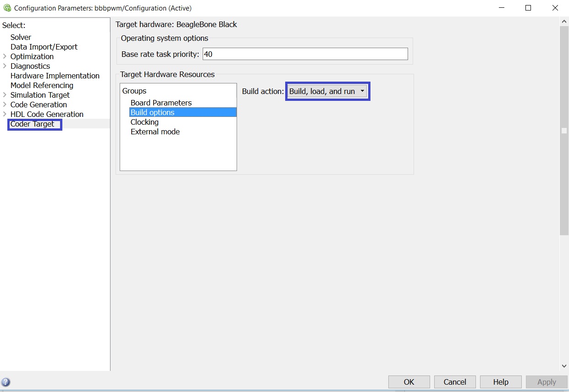Select Build options group
Screen dimensions: 569x392
pyautogui.click(x=183, y=112)
